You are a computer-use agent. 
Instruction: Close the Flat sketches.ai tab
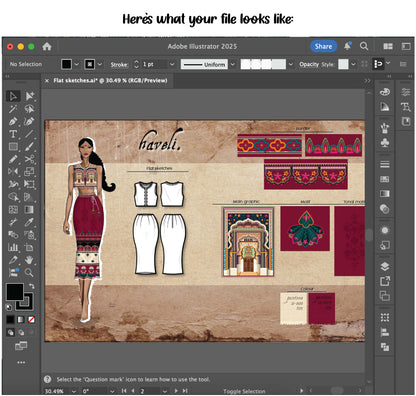click(47, 81)
